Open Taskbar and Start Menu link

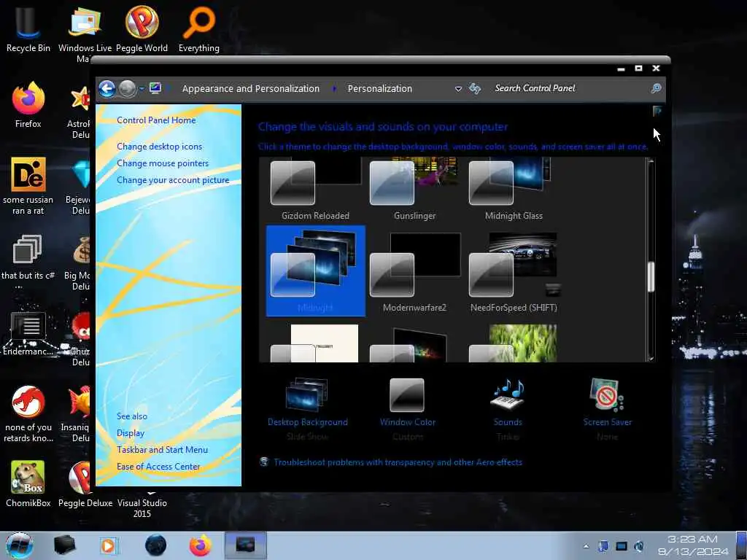tap(162, 450)
